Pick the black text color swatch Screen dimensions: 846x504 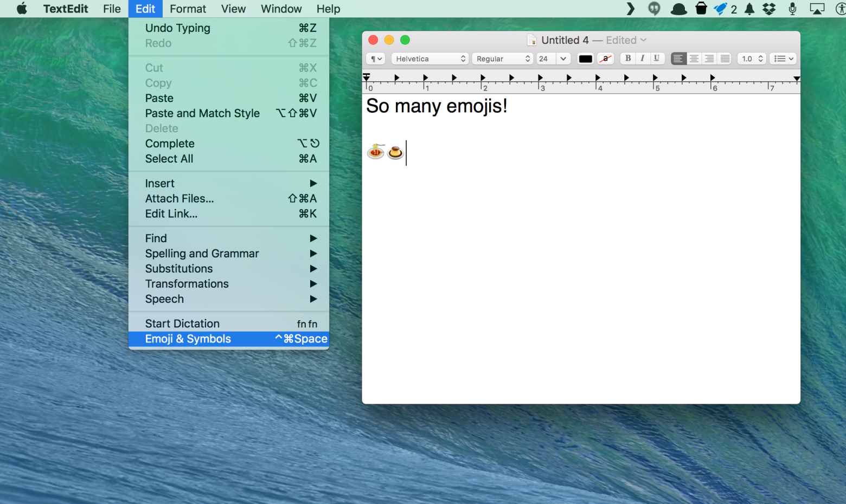tap(585, 59)
